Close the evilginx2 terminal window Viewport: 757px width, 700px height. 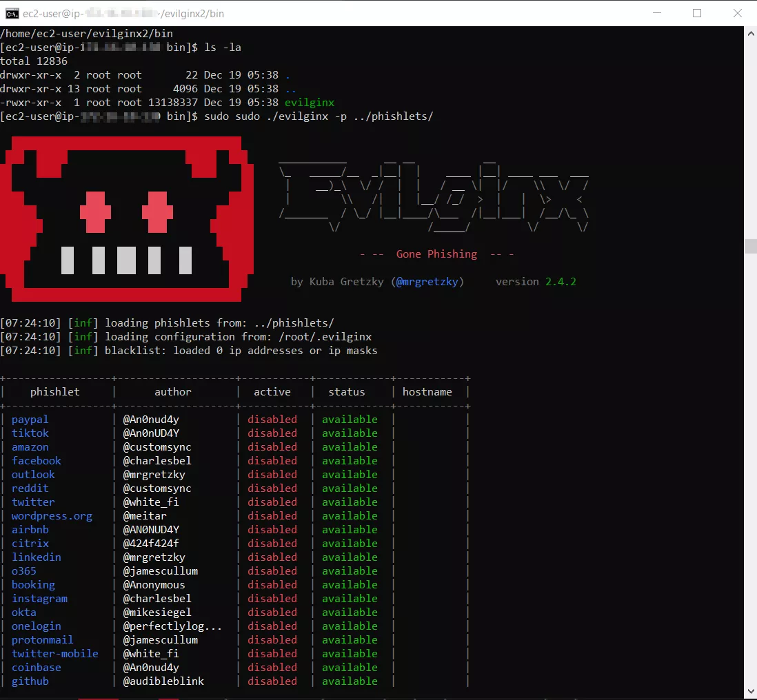[738, 13]
